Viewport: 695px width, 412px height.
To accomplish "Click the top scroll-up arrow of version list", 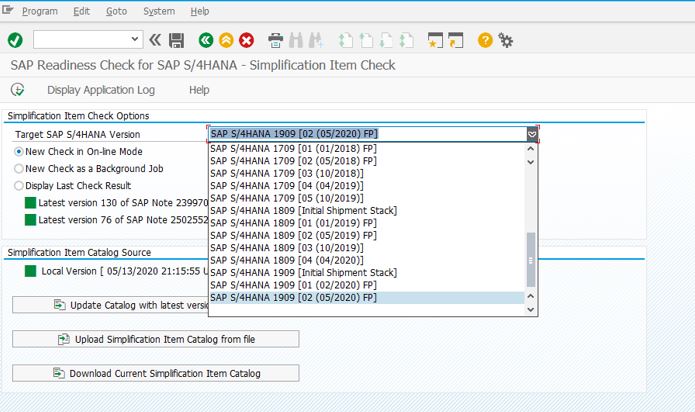I will coord(531,149).
